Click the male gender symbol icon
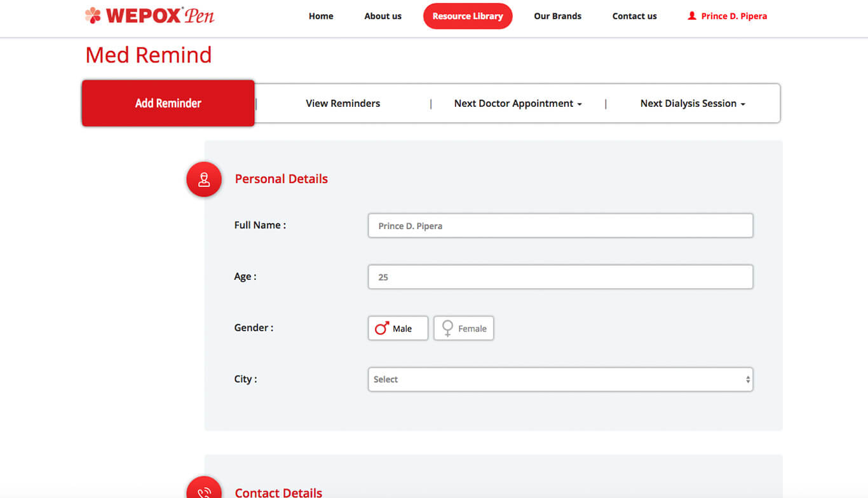868x498 pixels. [x=381, y=328]
